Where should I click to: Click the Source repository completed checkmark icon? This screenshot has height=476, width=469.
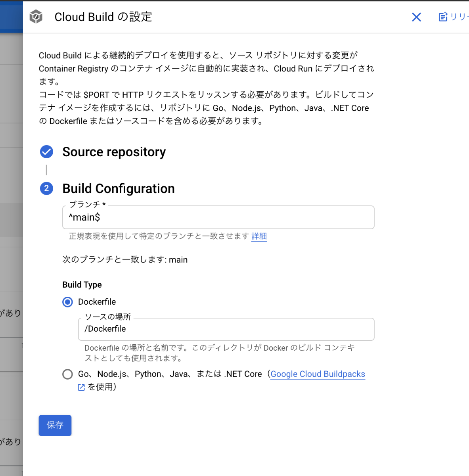pos(46,152)
